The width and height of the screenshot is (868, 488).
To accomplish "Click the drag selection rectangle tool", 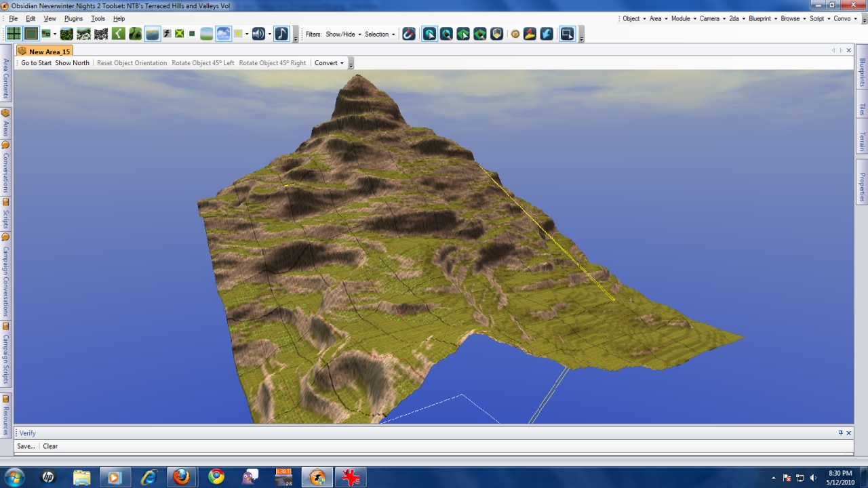I will [567, 34].
